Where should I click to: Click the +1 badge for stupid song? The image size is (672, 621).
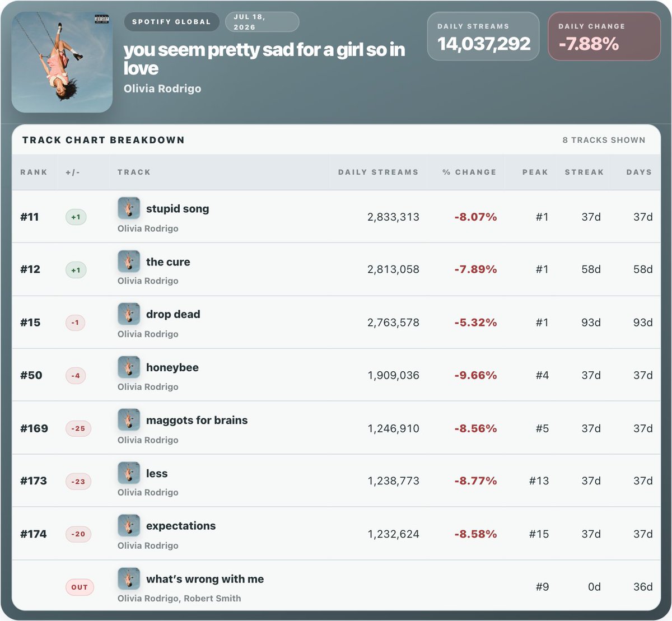click(x=76, y=217)
